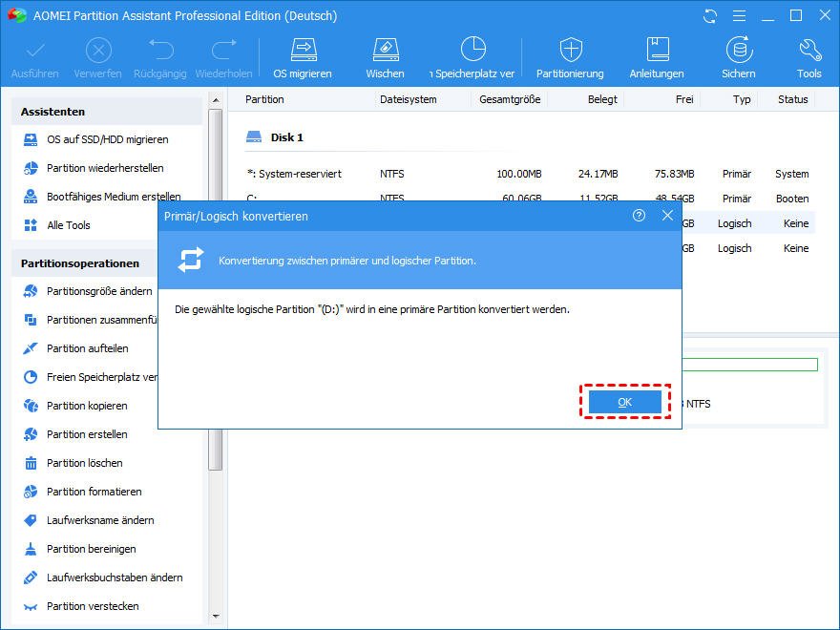Click the sidebar scrollbar down arrow
Screen dimensions: 840x630
pos(216,616)
